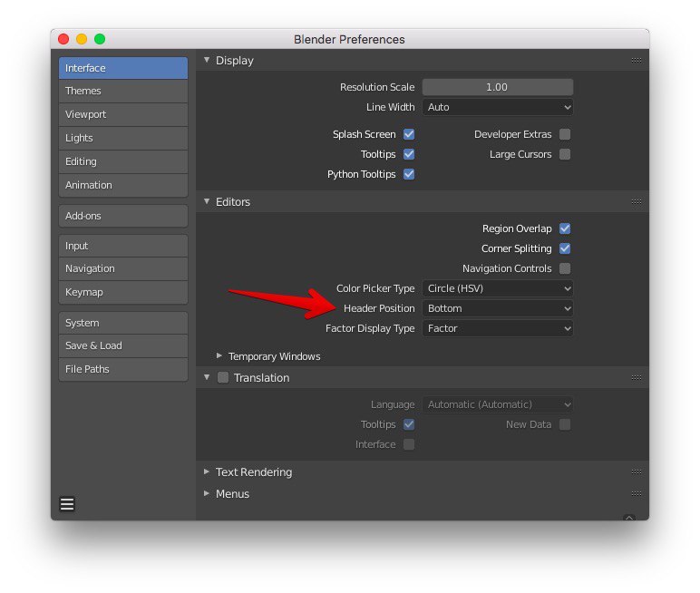
Task: Open the Lights preferences tab
Action: point(123,138)
